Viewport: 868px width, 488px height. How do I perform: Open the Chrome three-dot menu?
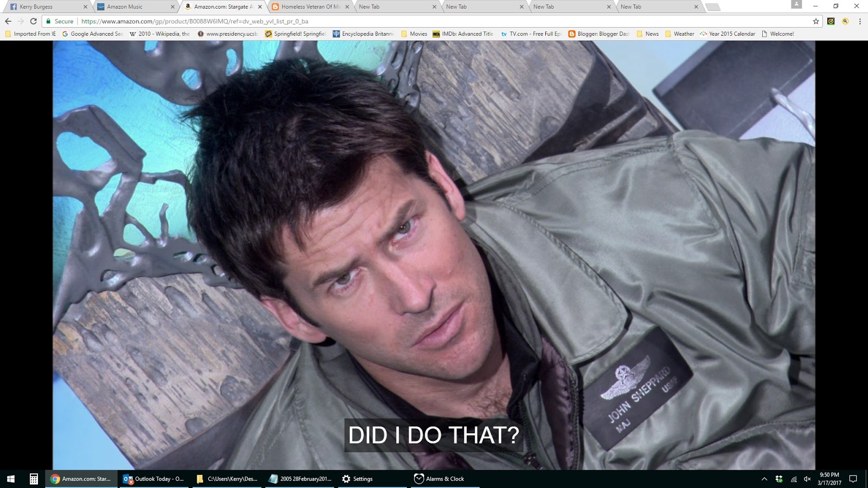point(860,21)
